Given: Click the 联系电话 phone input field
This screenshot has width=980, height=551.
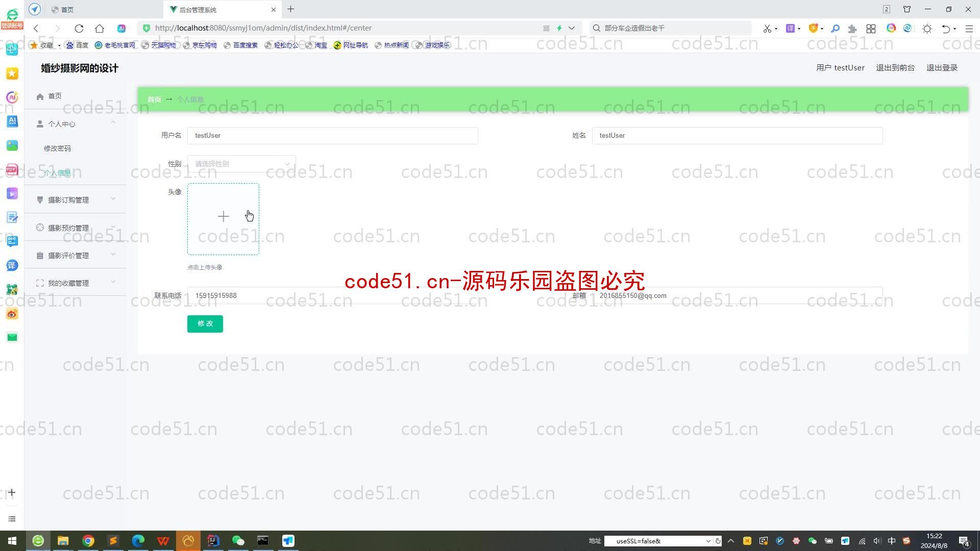Looking at the screenshot, I should tap(333, 295).
